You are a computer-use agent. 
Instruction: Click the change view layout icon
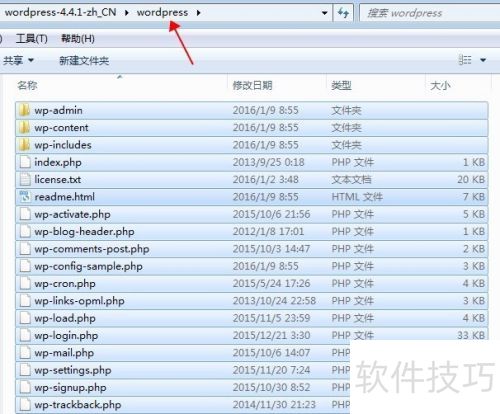click(x=465, y=60)
